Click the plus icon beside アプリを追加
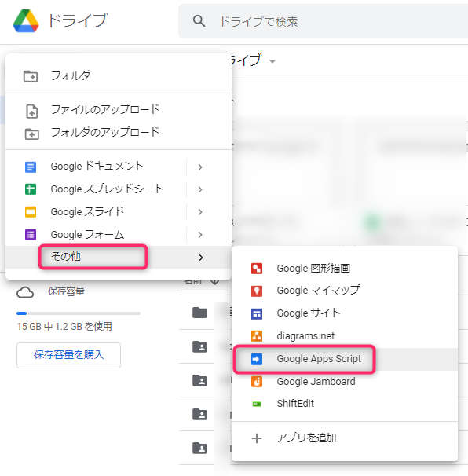The height and width of the screenshot is (476, 468). click(257, 438)
